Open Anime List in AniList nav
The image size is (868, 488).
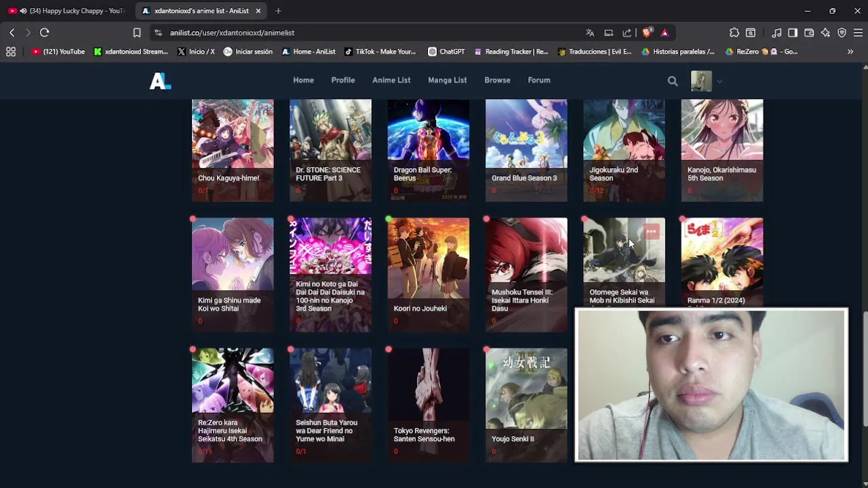(391, 80)
